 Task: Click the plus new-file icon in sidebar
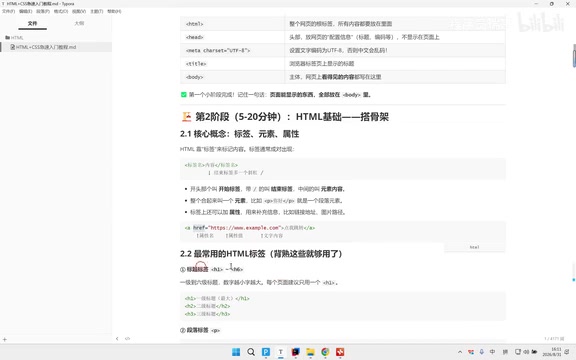(5, 339)
